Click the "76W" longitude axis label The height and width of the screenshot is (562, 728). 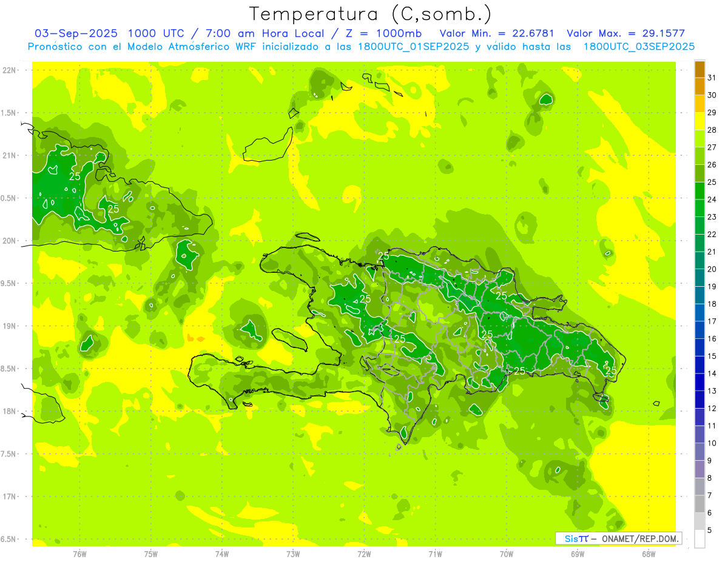79,554
